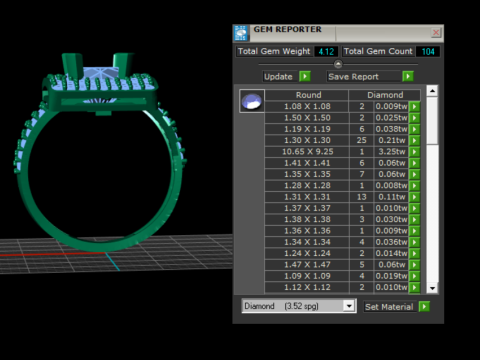Click green arrow on 1.37 X 1.37 row
Image resolution: width=480 pixels, height=360 pixels.
(414, 208)
